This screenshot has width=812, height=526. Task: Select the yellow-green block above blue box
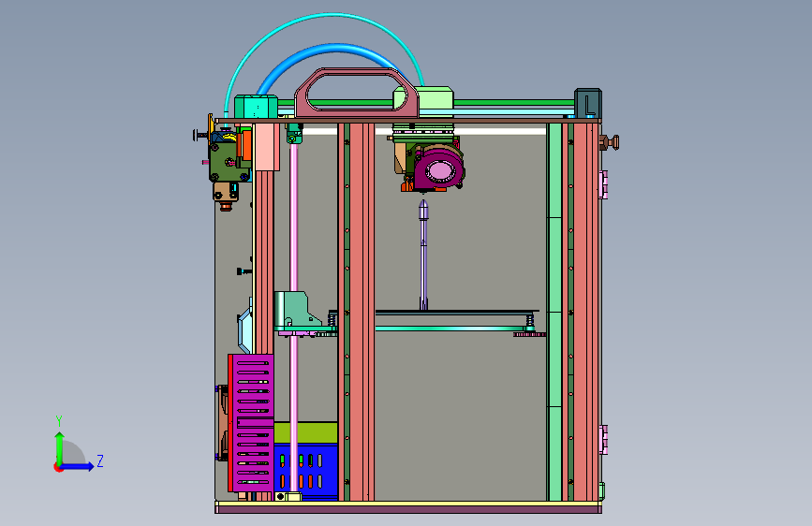pos(305,432)
